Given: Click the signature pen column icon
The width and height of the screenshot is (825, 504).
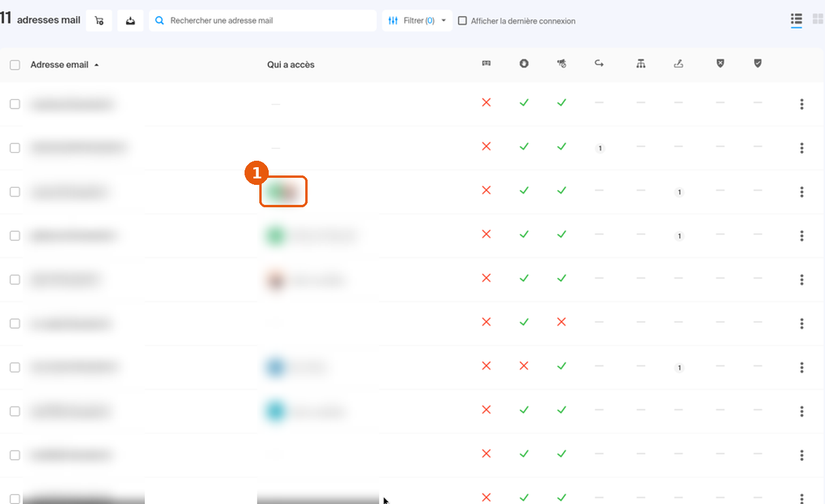Looking at the screenshot, I should click(x=678, y=64).
